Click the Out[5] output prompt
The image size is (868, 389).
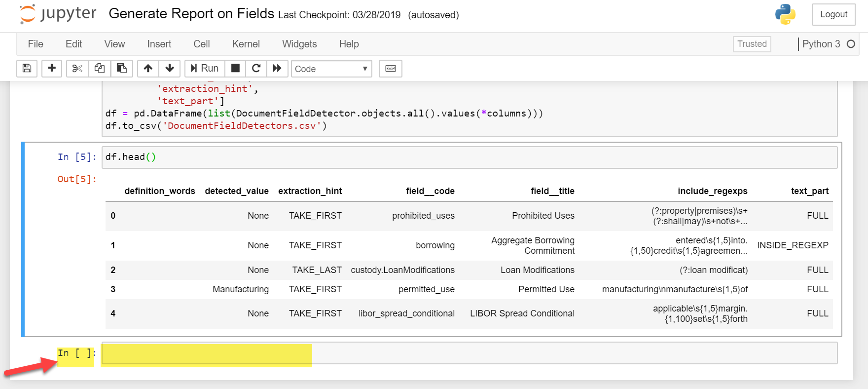click(77, 179)
